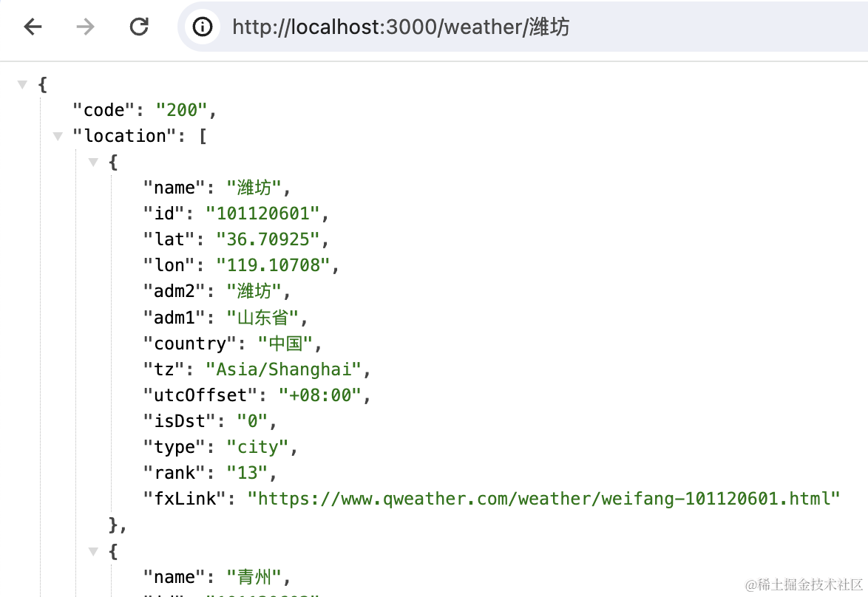
Task: Click the browser forward arrow
Action: (85, 27)
